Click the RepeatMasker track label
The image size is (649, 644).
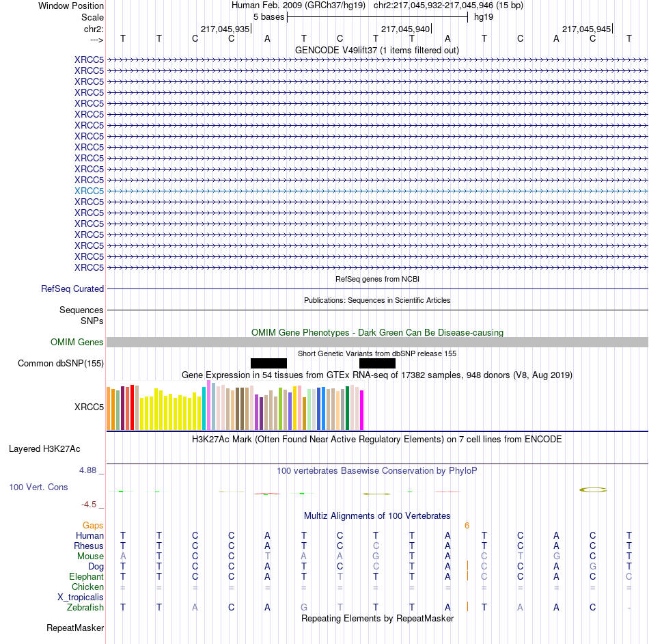pos(75,628)
